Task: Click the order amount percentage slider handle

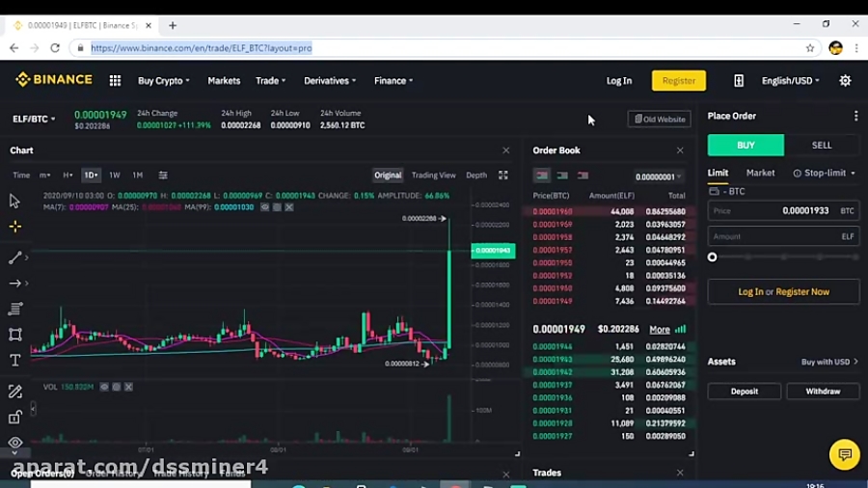Action: click(x=712, y=258)
